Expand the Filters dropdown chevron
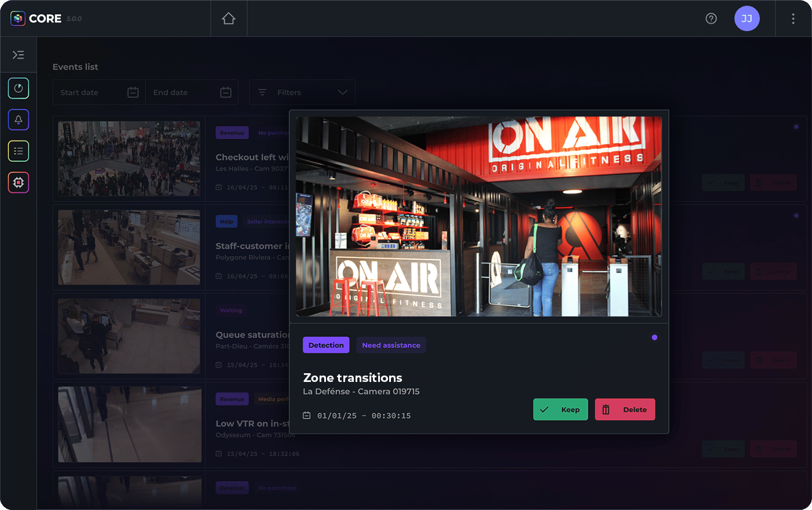The image size is (812, 510). pos(343,92)
